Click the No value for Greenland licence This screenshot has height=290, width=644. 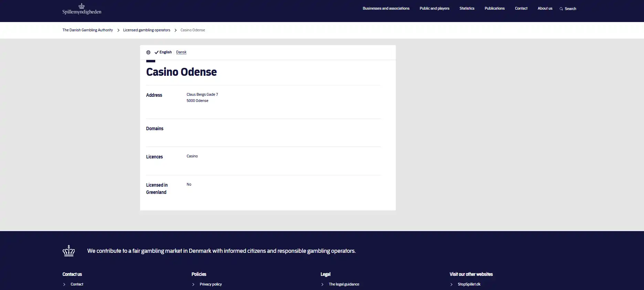pyautogui.click(x=189, y=184)
